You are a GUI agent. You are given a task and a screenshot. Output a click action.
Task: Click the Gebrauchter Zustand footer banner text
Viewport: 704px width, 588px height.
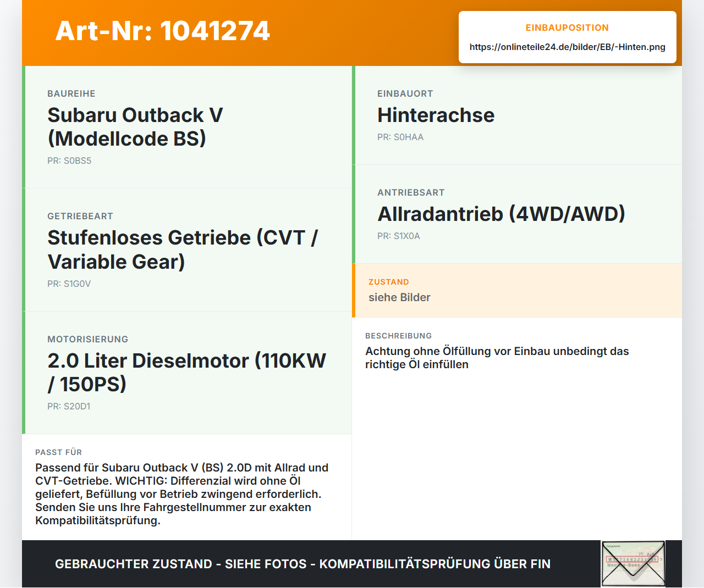[x=302, y=564]
